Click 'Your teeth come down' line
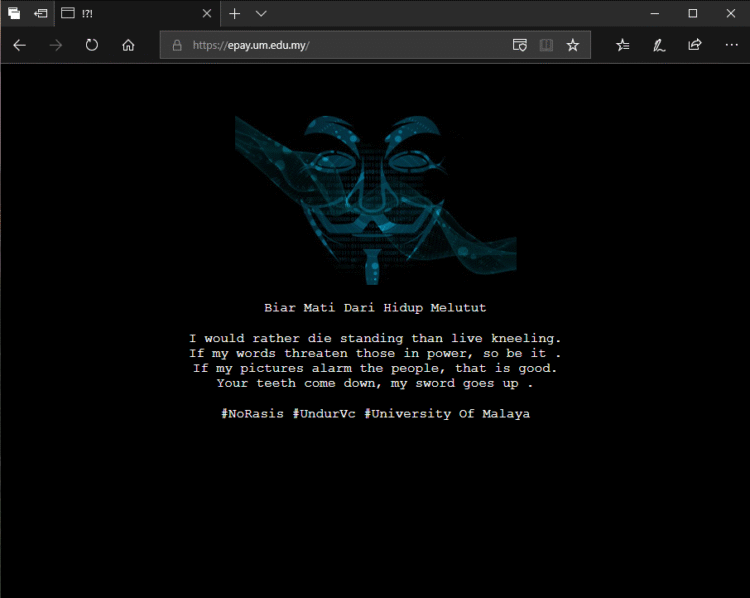Screen dimensions: 750x598 (x=375, y=383)
